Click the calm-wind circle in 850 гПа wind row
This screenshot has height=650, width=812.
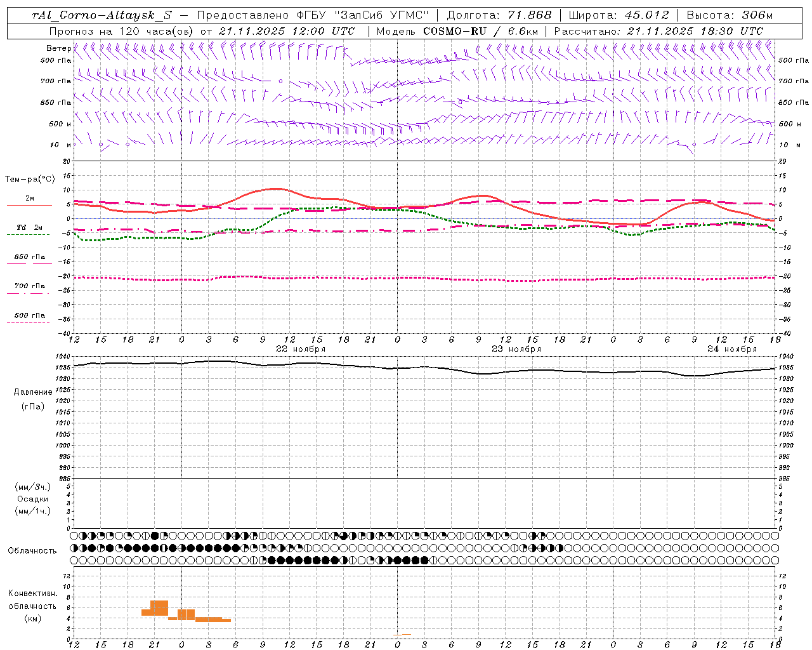tap(461, 102)
